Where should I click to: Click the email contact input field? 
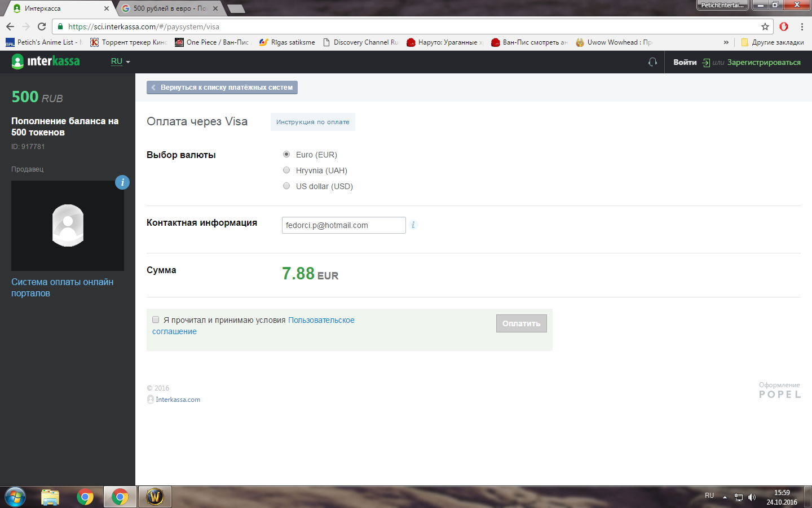pyautogui.click(x=344, y=225)
